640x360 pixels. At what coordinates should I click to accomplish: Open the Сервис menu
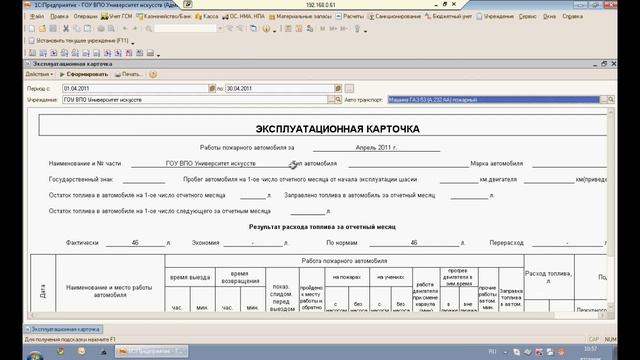(x=527, y=16)
